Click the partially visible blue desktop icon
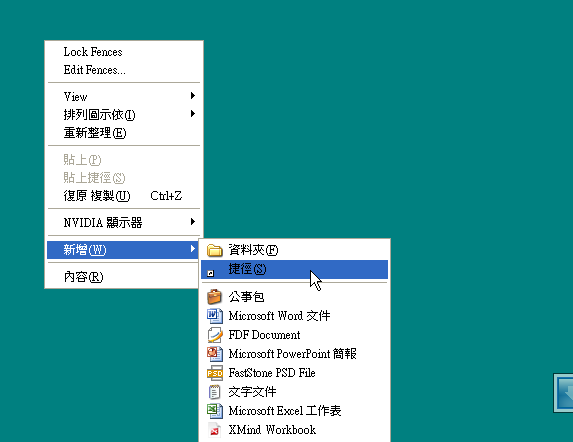The image size is (573, 442). point(563,393)
